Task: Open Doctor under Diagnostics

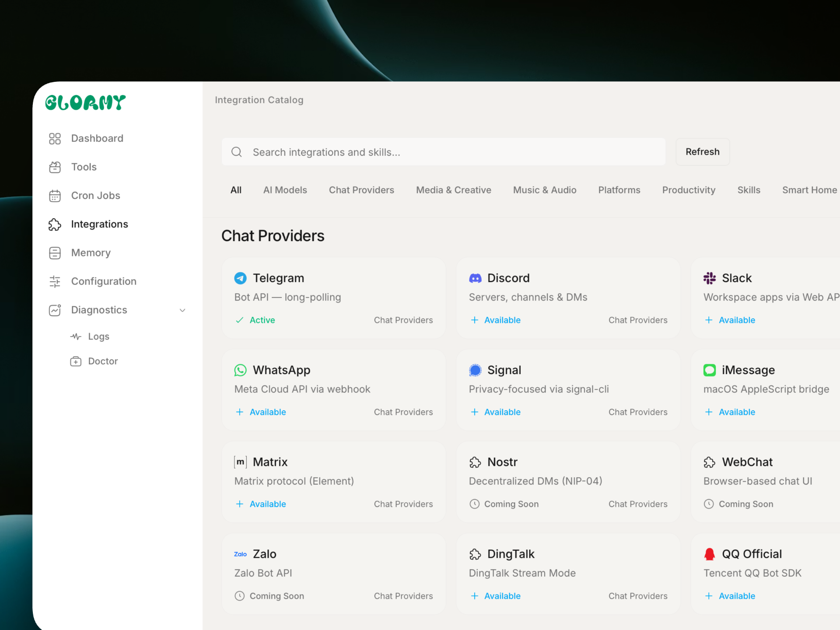Action: [103, 361]
